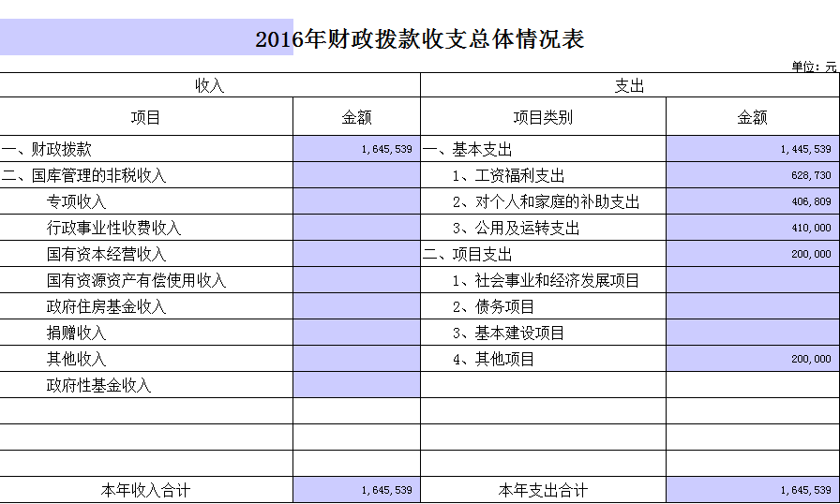The width and height of the screenshot is (840, 504).
Task: Select the '收入' header cell
Action: 209,86
